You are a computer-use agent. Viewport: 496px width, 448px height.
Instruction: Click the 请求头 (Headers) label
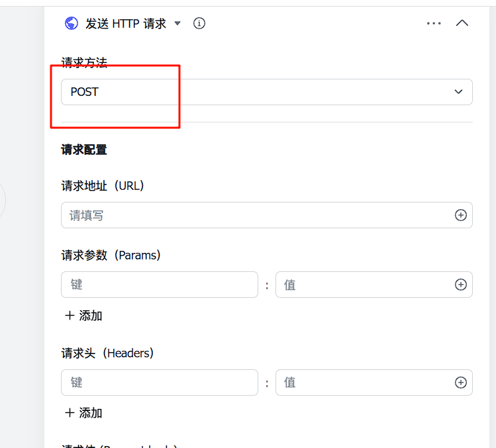(107, 353)
